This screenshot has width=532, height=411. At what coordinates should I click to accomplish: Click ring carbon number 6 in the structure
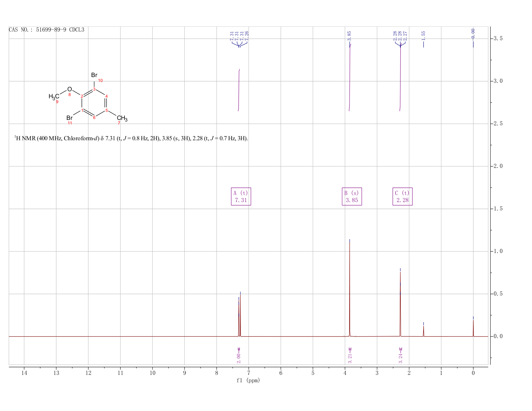point(94,118)
